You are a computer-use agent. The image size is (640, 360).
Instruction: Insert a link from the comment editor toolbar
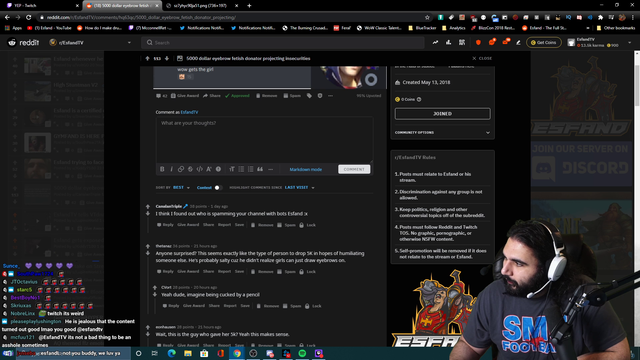pos(181,169)
